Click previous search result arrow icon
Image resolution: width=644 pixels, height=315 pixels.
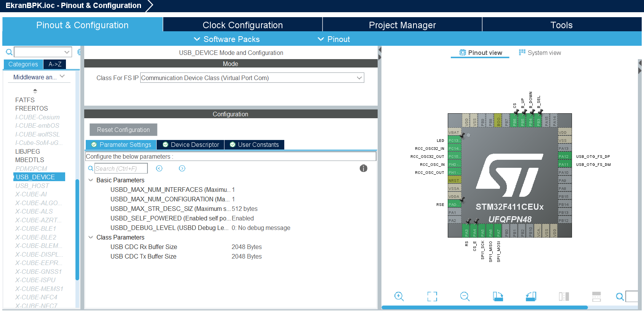tap(159, 168)
